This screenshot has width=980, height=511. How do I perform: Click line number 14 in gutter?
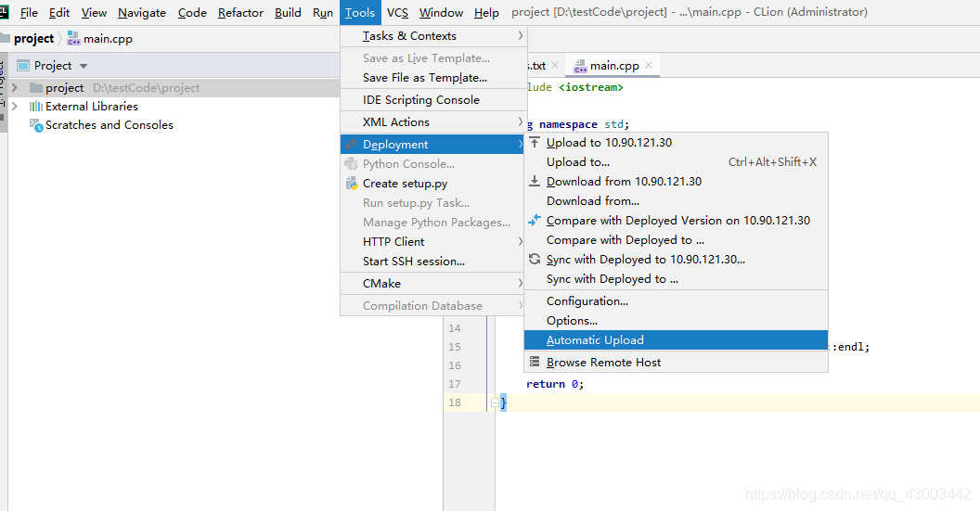455,328
